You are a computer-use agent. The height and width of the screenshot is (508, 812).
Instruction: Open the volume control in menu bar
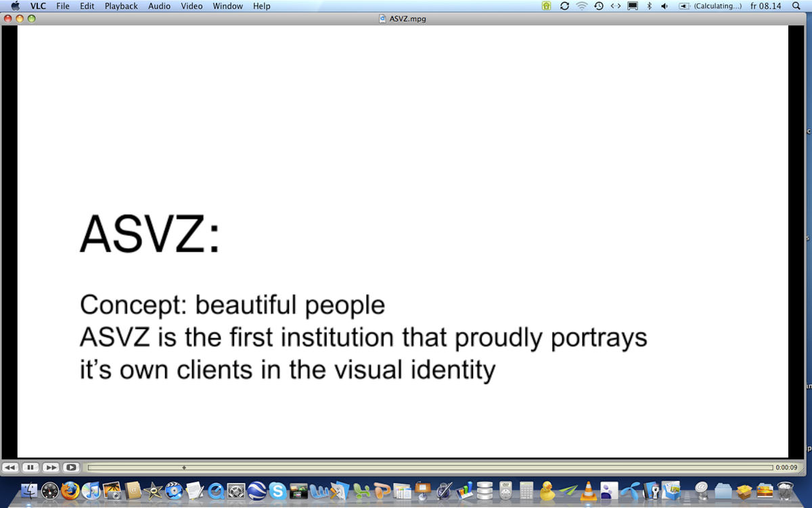tap(664, 6)
